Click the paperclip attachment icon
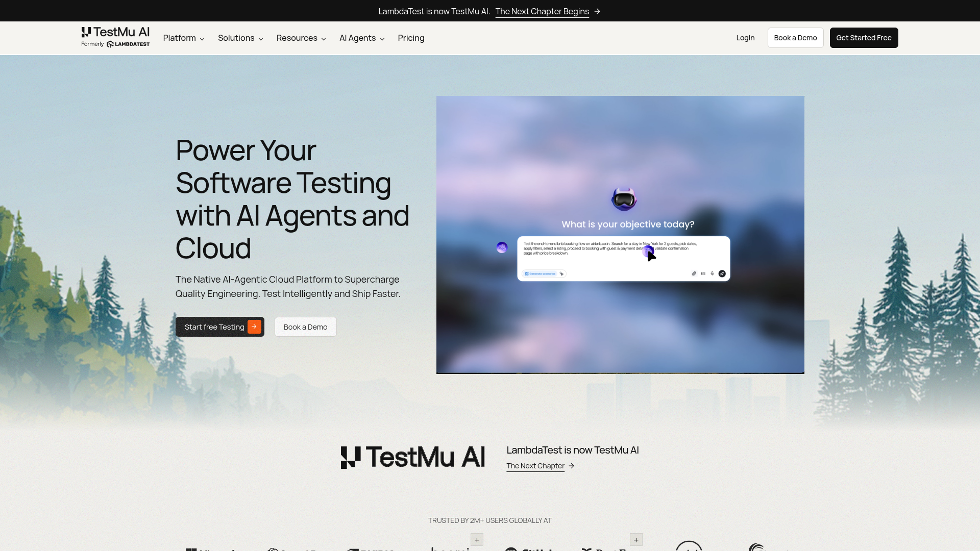The height and width of the screenshot is (551, 980). click(694, 274)
